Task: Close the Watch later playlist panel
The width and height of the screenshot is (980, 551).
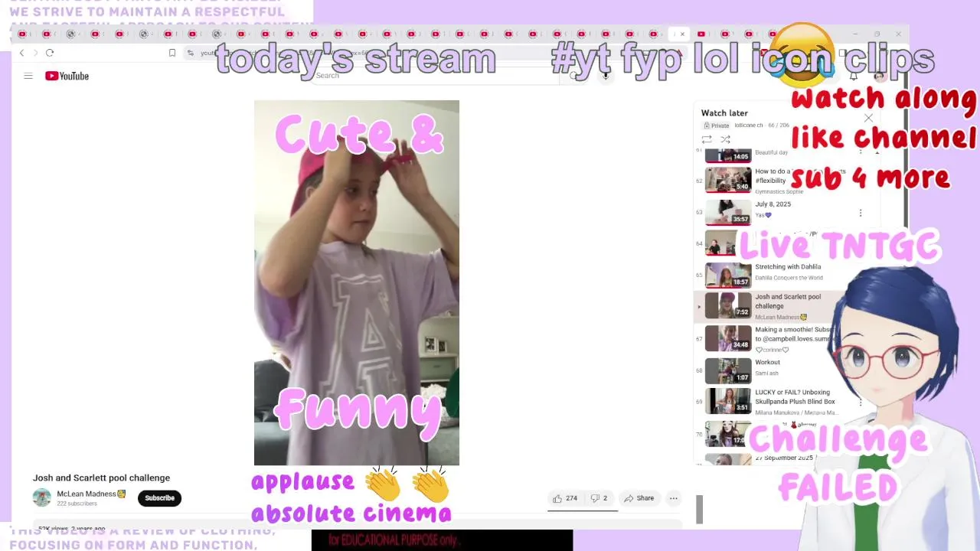Action: (868, 118)
